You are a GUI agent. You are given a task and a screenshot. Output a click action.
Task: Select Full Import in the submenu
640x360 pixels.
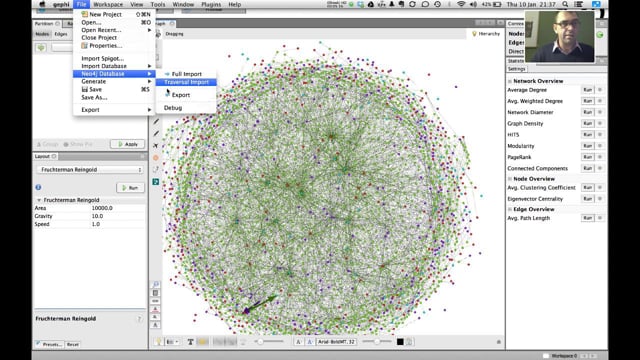point(186,74)
